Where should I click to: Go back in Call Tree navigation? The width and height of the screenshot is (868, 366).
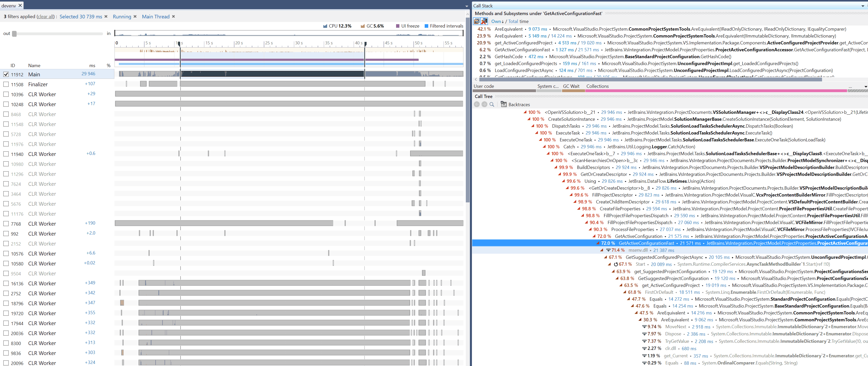[x=477, y=104]
